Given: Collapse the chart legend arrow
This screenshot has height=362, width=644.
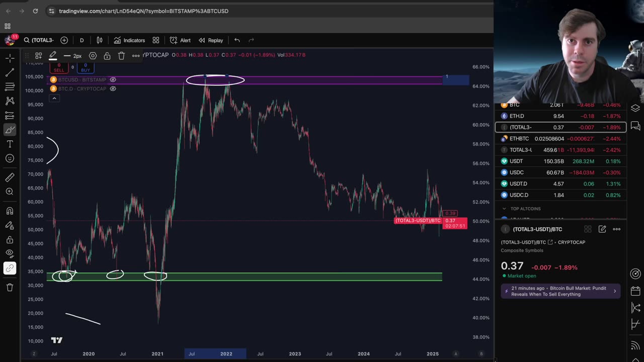Looking at the screenshot, I should click(54, 98).
